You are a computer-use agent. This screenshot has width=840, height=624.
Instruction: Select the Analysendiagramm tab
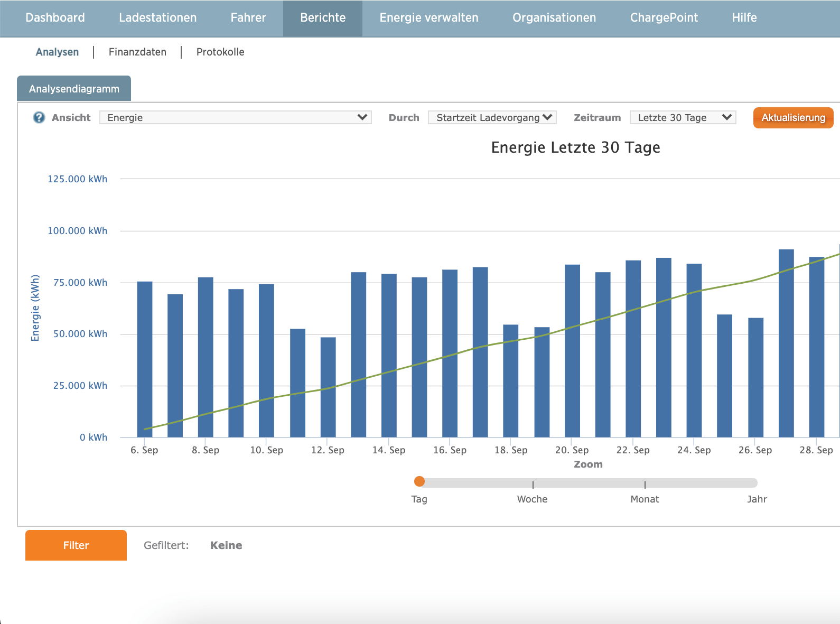[x=74, y=89]
